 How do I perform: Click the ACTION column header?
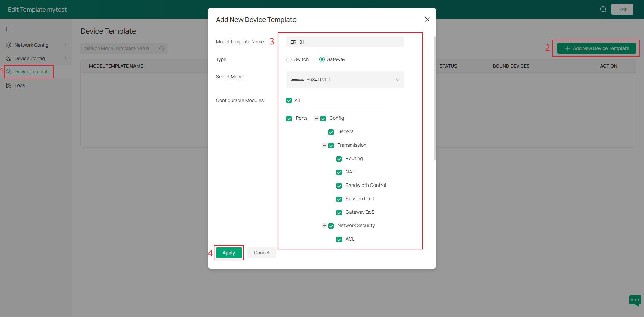[x=608, y=66]
